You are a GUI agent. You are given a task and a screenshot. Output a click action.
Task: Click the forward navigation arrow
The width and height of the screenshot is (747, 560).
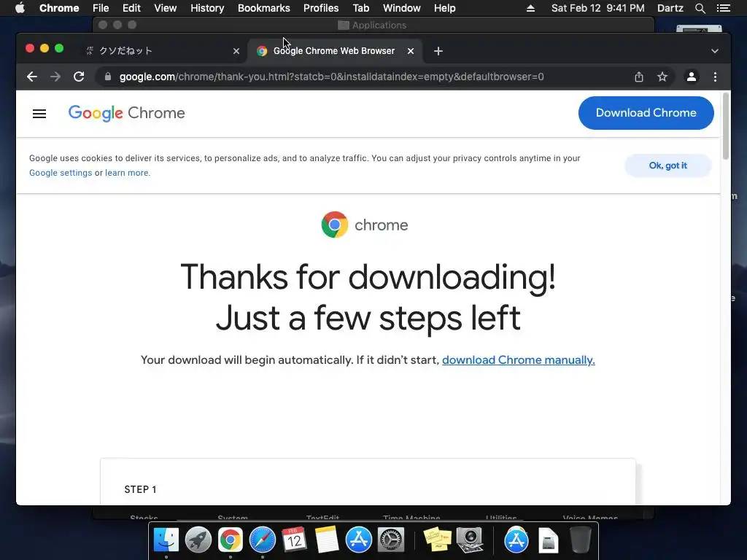click(x=55, y=77)
